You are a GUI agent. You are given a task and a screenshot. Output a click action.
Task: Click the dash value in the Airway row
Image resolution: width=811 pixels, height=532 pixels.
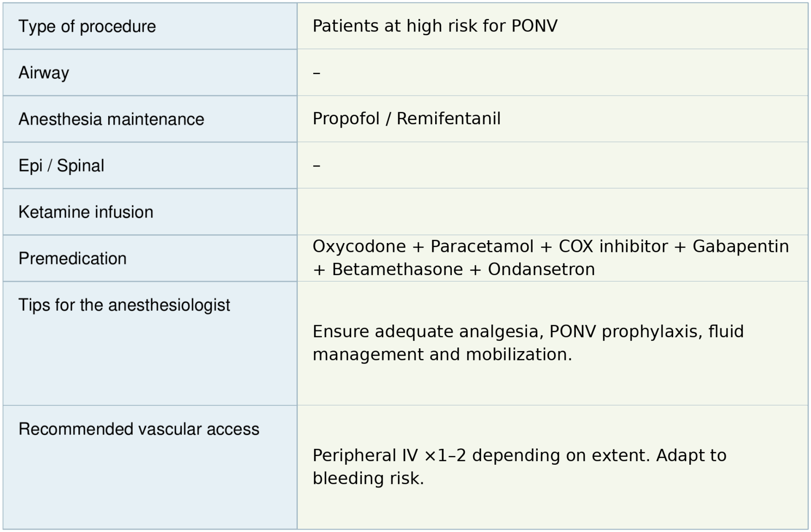click(316, 73)
